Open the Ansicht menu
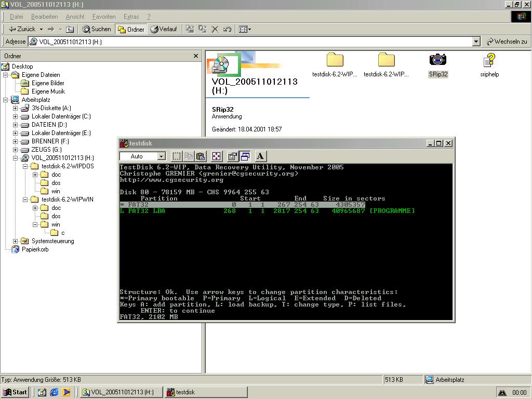 75,17
